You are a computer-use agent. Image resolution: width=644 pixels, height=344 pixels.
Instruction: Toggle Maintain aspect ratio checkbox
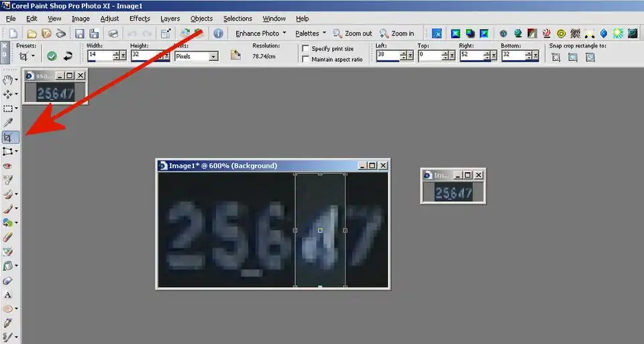tap(306, 60)
